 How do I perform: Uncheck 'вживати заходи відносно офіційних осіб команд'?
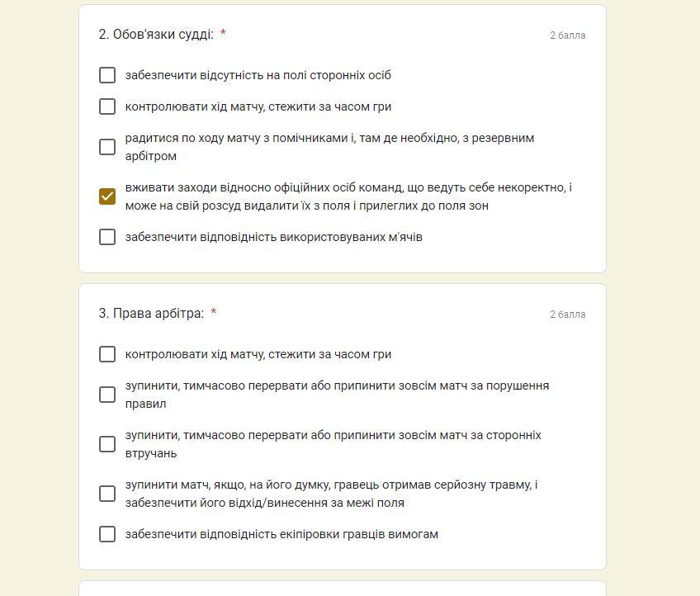point(107,196)
